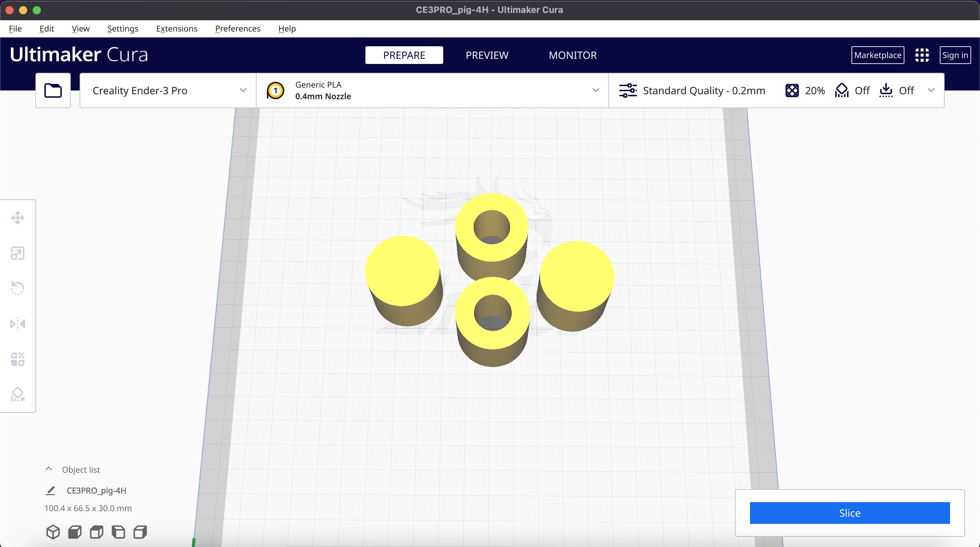Switch to front view cube
The height and width of the screenshot is (547, 980).
pos(75,532)
